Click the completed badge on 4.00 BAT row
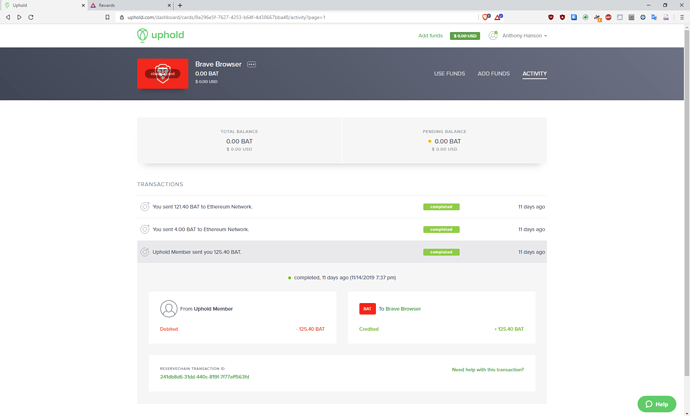This screenshot has width=690, height=416. pos(441,229)
